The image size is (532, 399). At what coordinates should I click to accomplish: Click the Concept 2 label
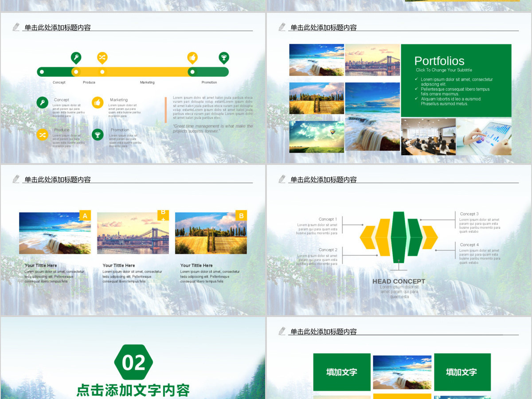(328, 250)
